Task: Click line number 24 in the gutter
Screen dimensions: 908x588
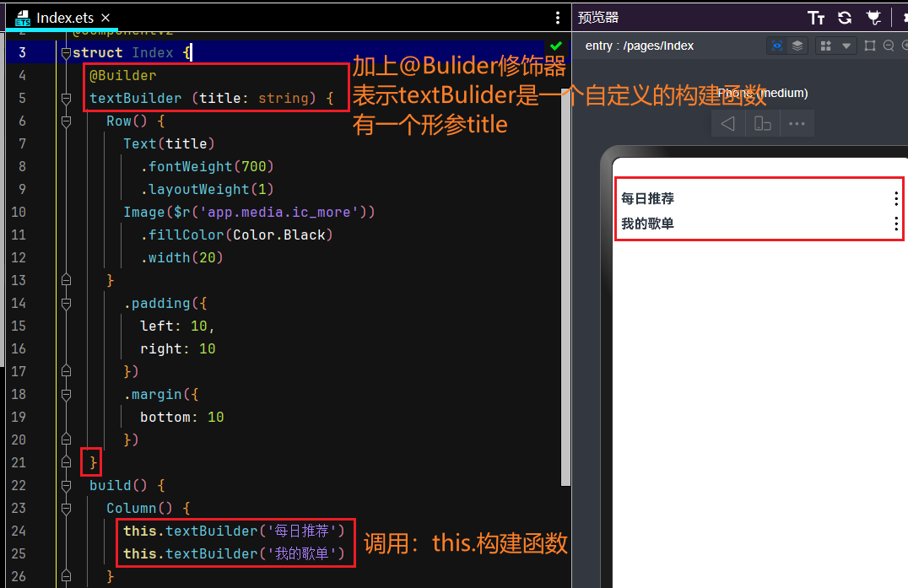Action: 19,531
